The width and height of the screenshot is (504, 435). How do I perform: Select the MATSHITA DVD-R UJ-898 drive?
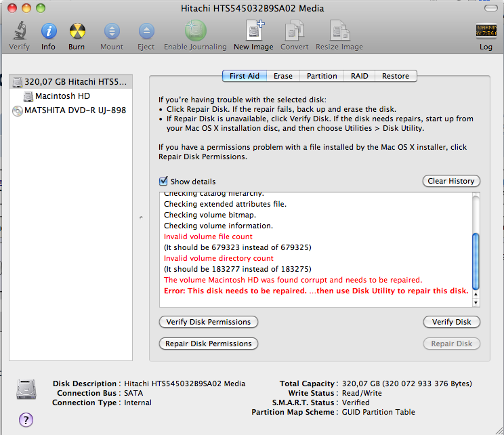[70, 110]
